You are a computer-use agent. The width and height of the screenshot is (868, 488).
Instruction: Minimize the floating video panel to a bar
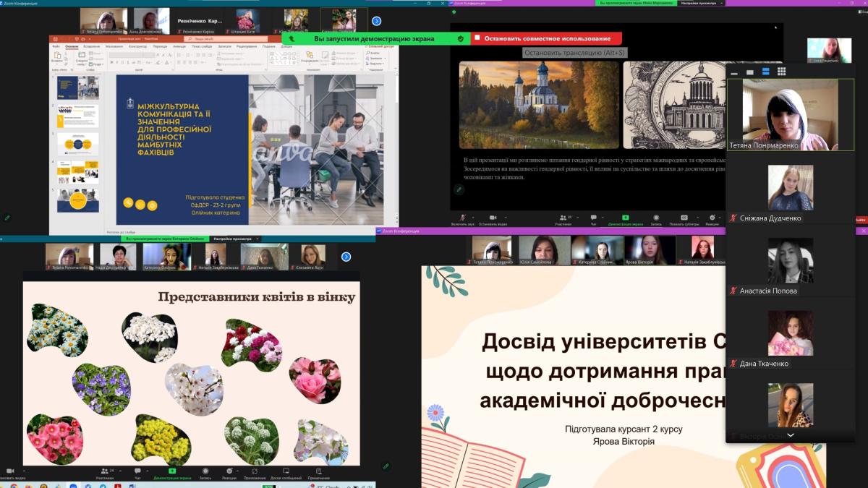(x=734, y=72)
